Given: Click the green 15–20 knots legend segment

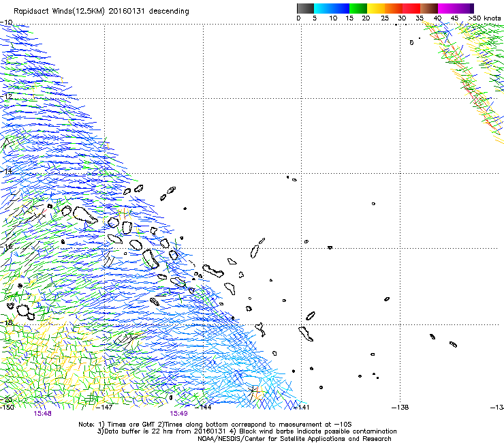Looking at the screenshot, I should point(358,8).
